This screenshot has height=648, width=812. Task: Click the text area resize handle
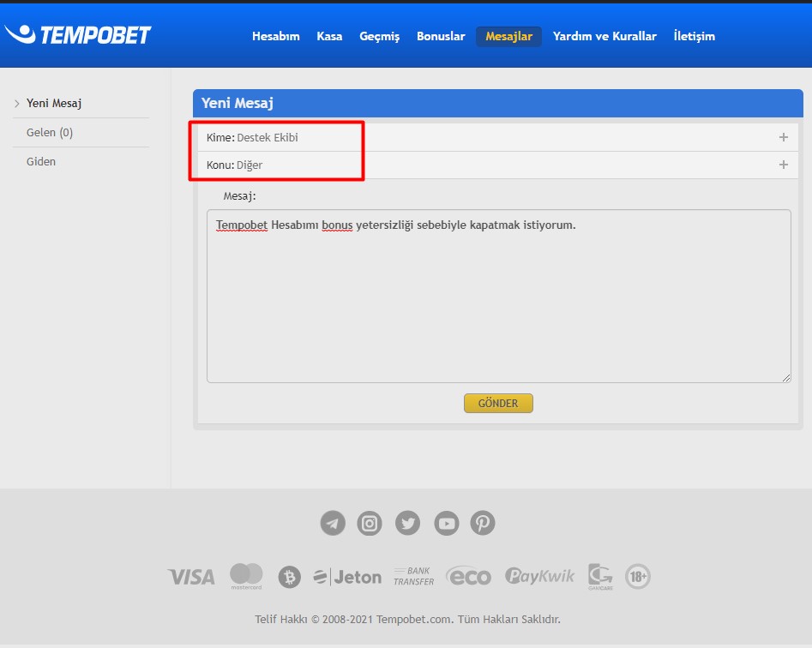pyautogui.click(x=786, y=378)
